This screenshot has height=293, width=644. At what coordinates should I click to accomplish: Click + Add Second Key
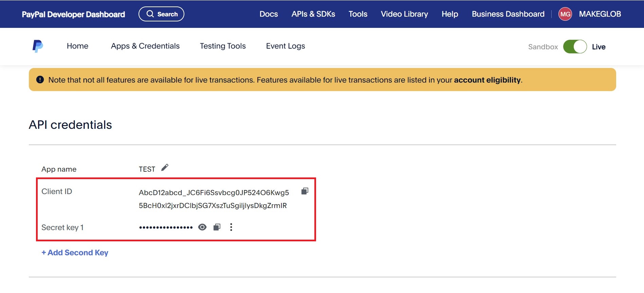[75, 253]
